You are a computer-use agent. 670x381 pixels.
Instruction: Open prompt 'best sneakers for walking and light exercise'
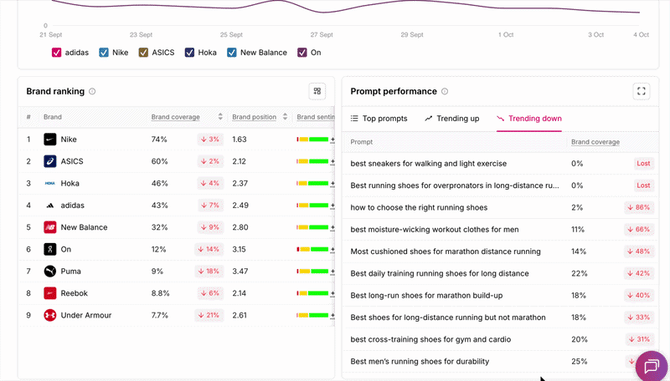click(x=429, y=164)
